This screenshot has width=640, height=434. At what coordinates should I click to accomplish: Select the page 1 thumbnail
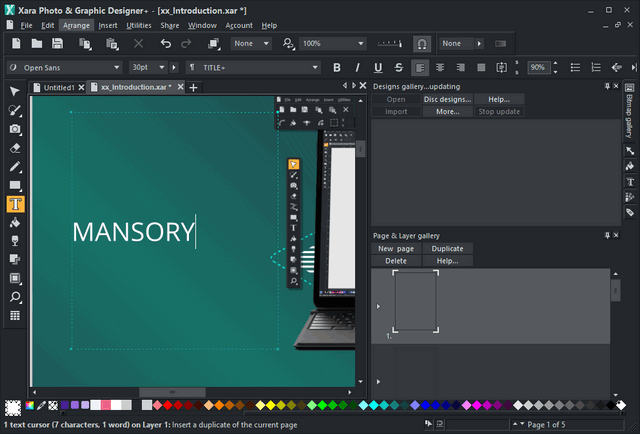[x=415, y=300]
